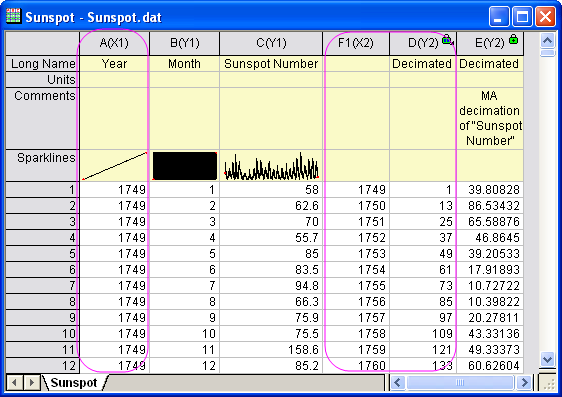Click the cell with value 39.80828
The image size is (562, 397).
490,190
